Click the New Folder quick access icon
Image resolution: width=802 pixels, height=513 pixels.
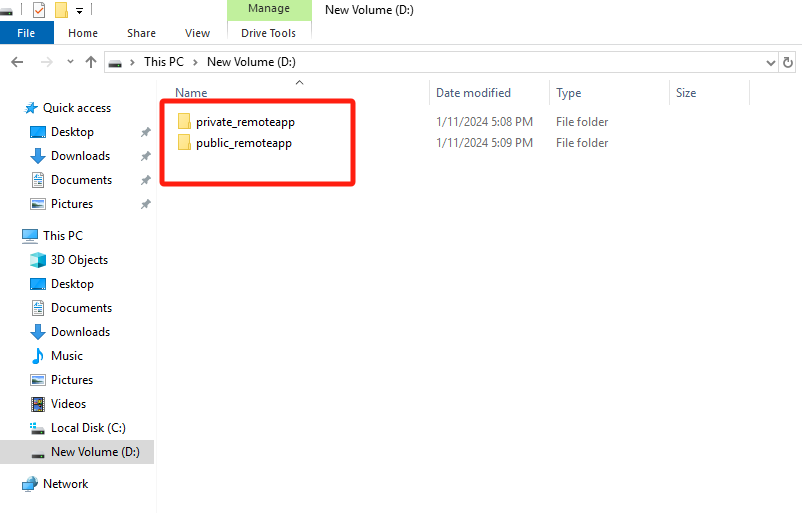point(61,10)
